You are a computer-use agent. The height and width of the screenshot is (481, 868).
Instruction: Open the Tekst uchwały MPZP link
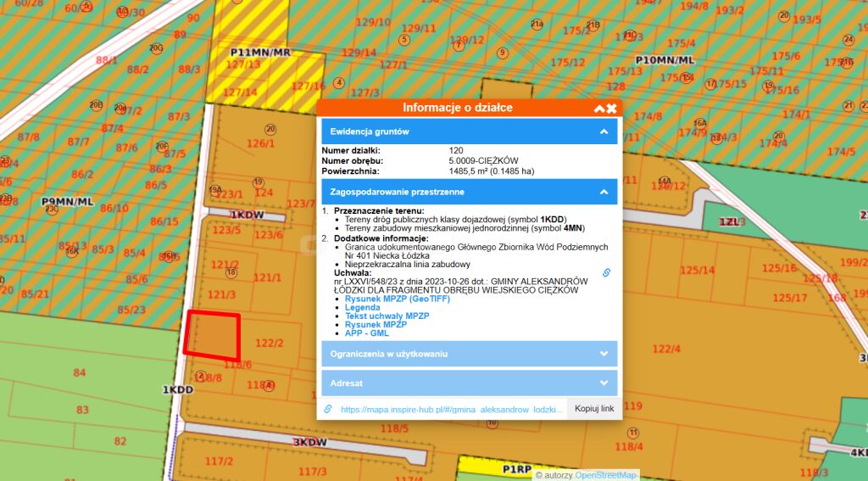coord(387,316)
